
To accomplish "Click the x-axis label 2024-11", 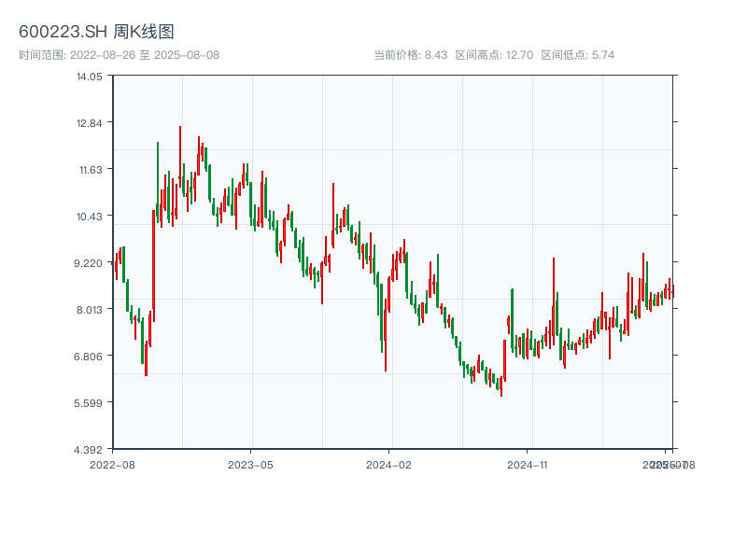I will point(527,465).
